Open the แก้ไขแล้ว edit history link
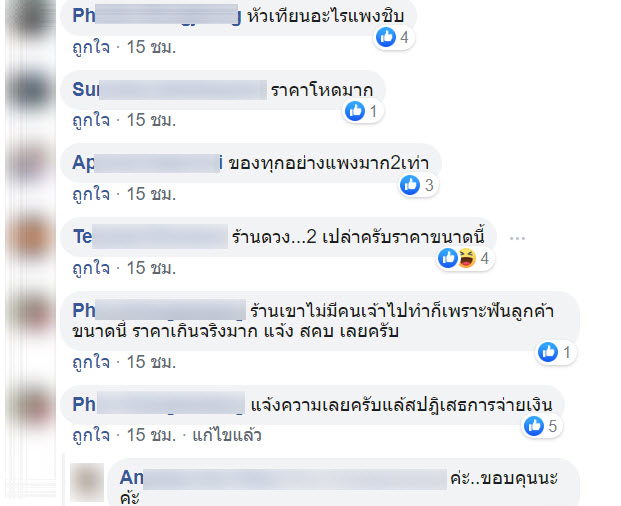Viewport: 621px width, 506px height. pyautogui.click(x=227, y=436)
